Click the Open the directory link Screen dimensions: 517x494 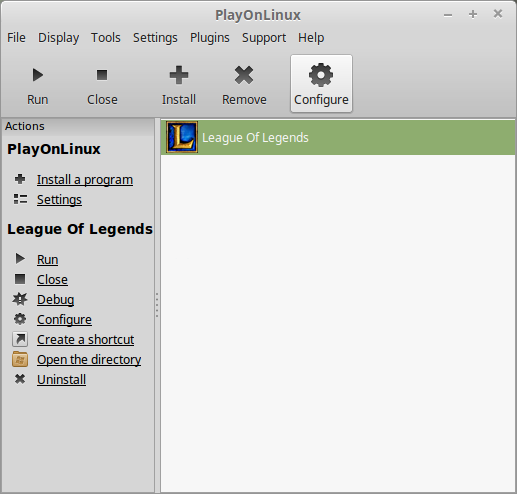pos(89,359)
